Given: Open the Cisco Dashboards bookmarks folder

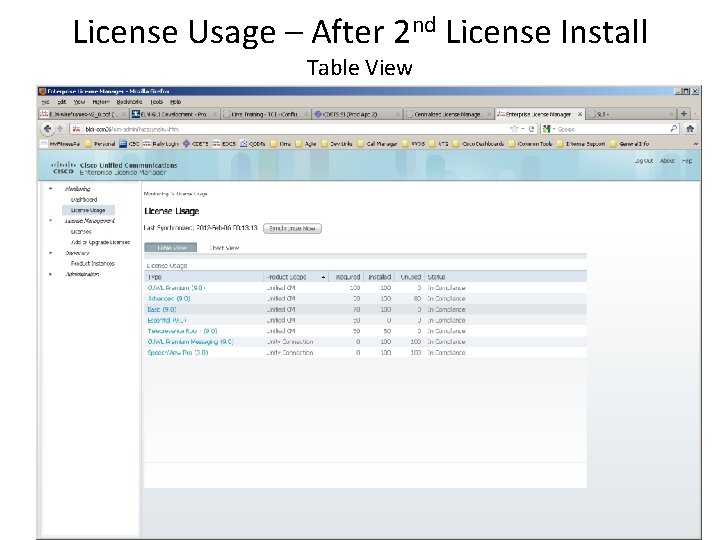Looking at the screenshot, I should click(478, 144).
